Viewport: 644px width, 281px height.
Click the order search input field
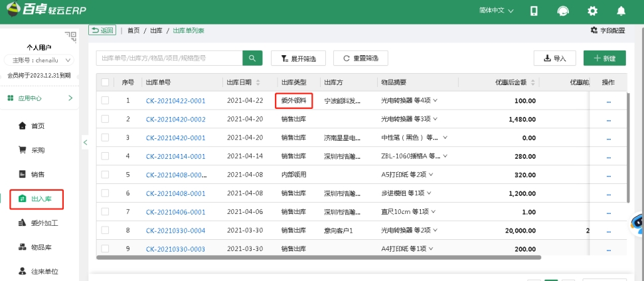pos(169,58)
